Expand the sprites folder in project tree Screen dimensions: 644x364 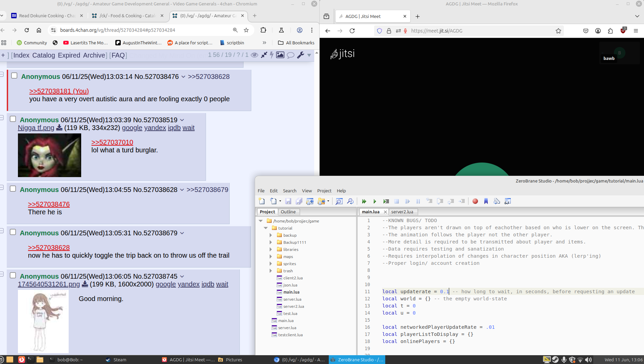pyautogui.click(x=271, y=263)
